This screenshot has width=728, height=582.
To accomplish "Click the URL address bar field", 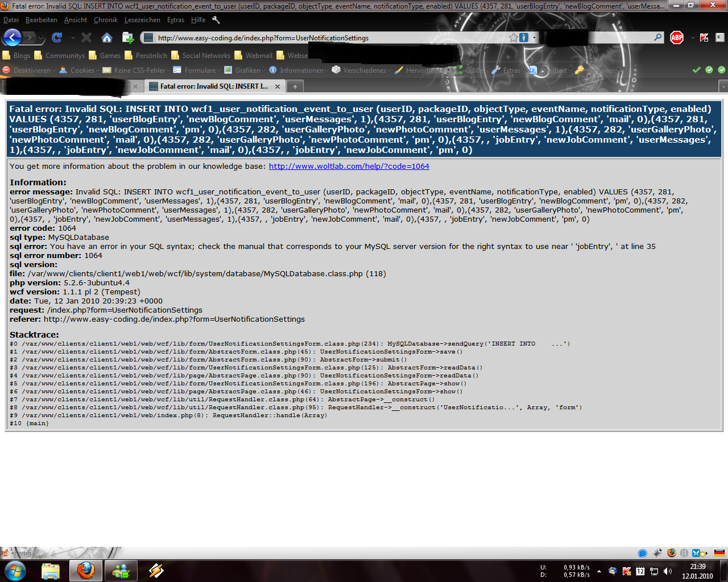I will (330, 38).
